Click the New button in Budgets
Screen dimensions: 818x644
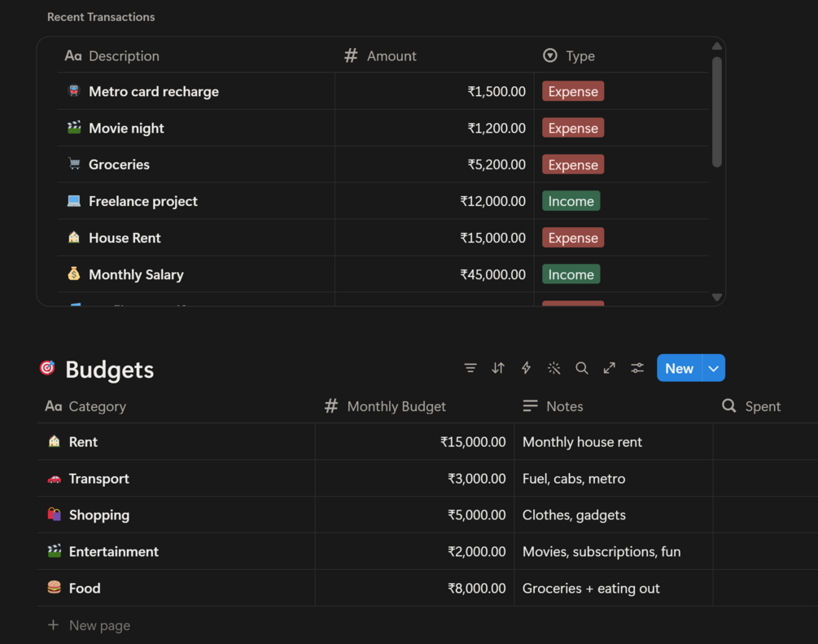[x=680, y=368]
